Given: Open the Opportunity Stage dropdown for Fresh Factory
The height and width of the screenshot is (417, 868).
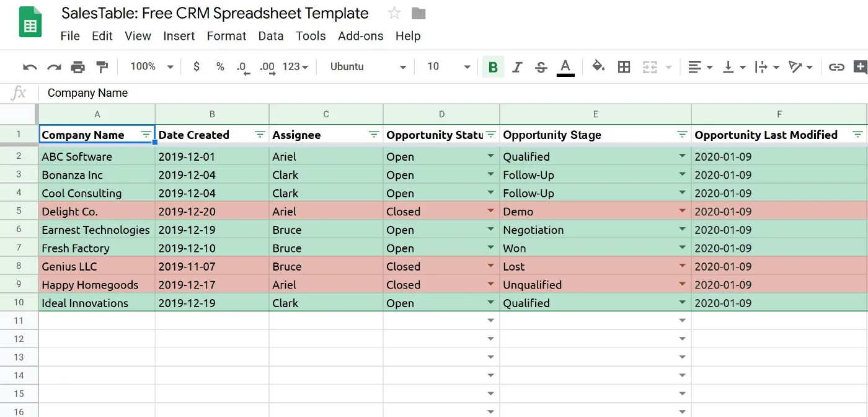Looking at the screenshot, I should [x=681, y=248].
